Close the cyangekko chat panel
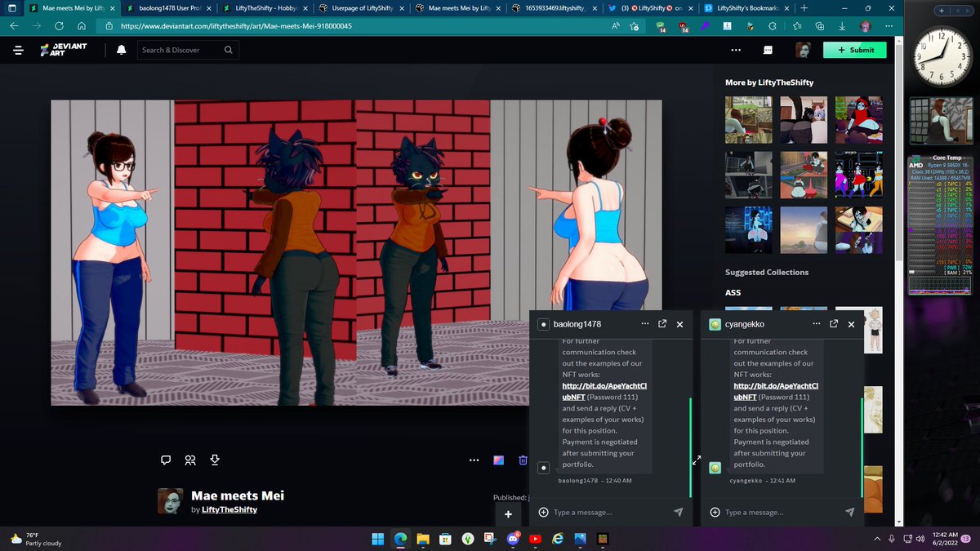 [851, 324]
